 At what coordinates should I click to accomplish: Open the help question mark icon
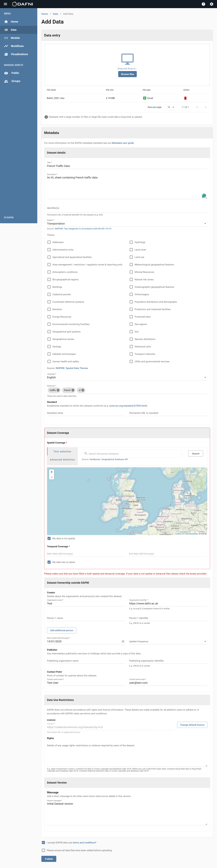point(203,4)
